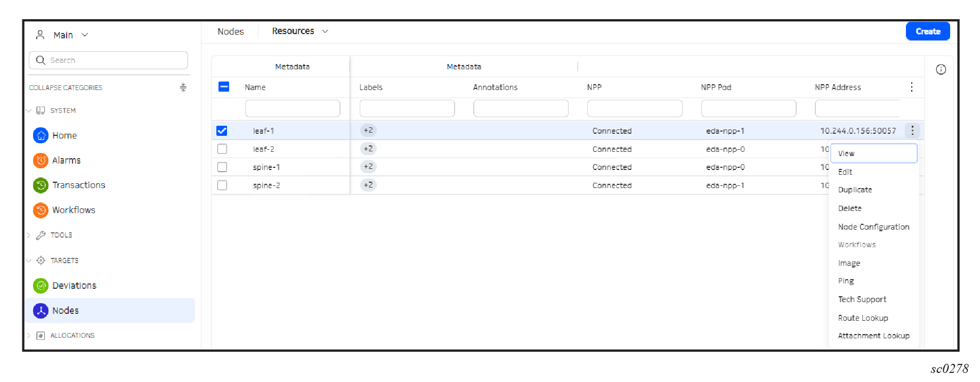The image size is (980, 382).
Task: Choose View from the context menu
Action: coord(874,153)
